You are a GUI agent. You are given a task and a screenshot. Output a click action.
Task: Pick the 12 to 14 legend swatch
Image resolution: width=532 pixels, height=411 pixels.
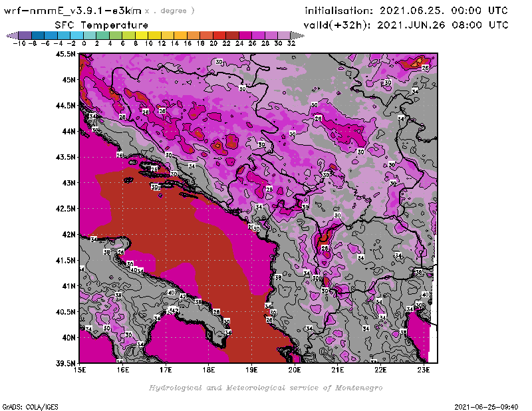168,35
